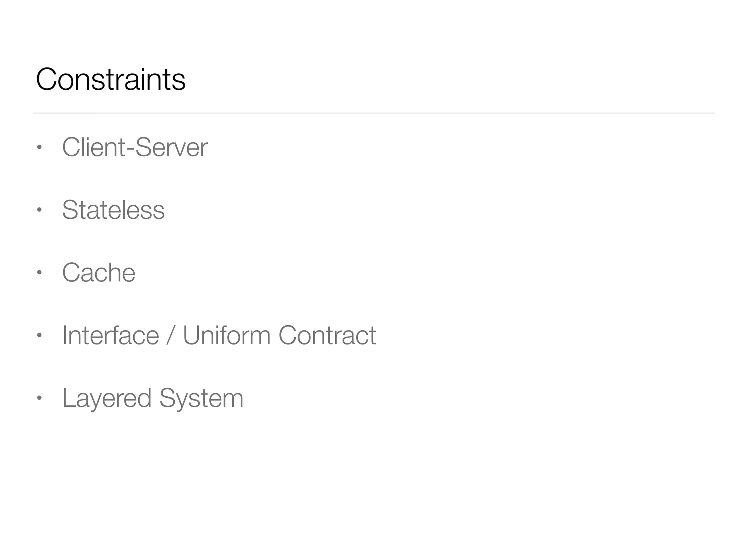This screenshot has height=560, width=747.
Task: Click the word Server in the first bullet
Action: (x=171, y=147)
